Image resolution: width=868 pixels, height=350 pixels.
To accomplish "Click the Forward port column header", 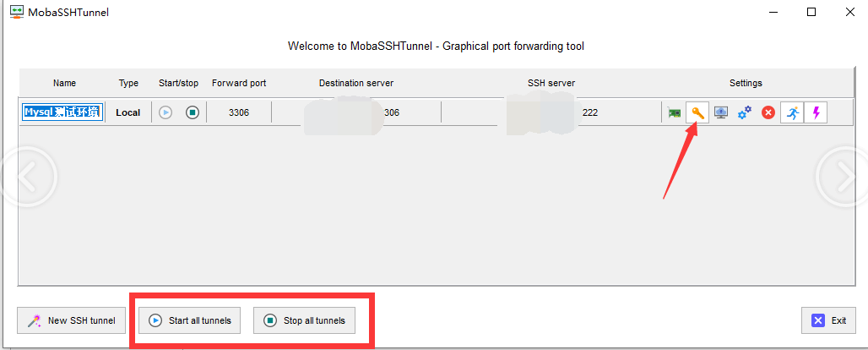I will 239,83.
